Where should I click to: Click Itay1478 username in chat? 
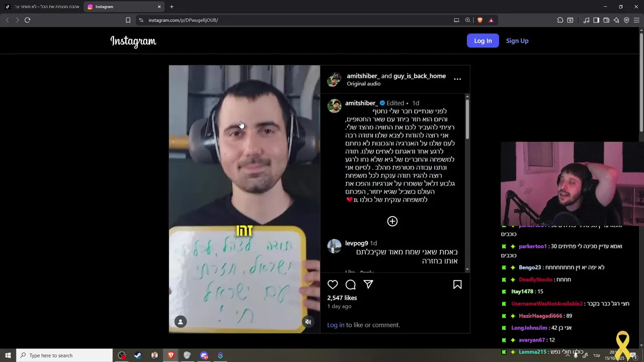pyautogui.click(x=522, y=292)
